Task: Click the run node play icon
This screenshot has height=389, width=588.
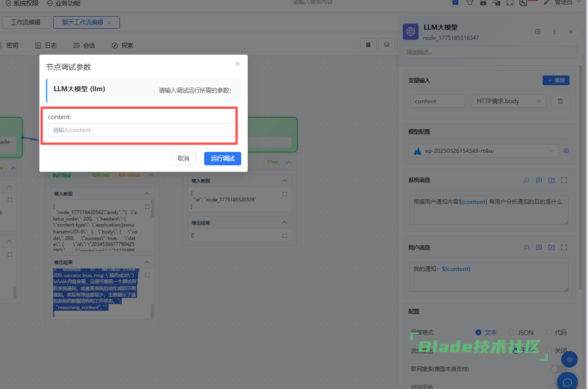Action: coord(538,31)
